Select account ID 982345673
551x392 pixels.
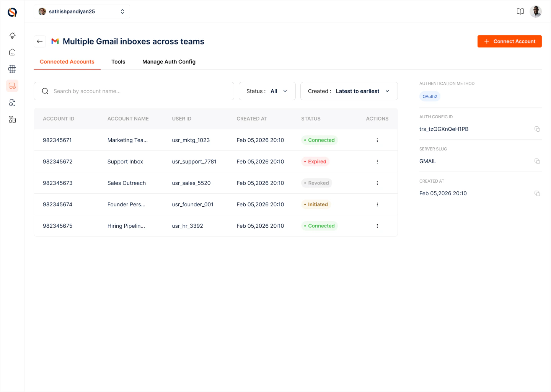coord(58,183)
